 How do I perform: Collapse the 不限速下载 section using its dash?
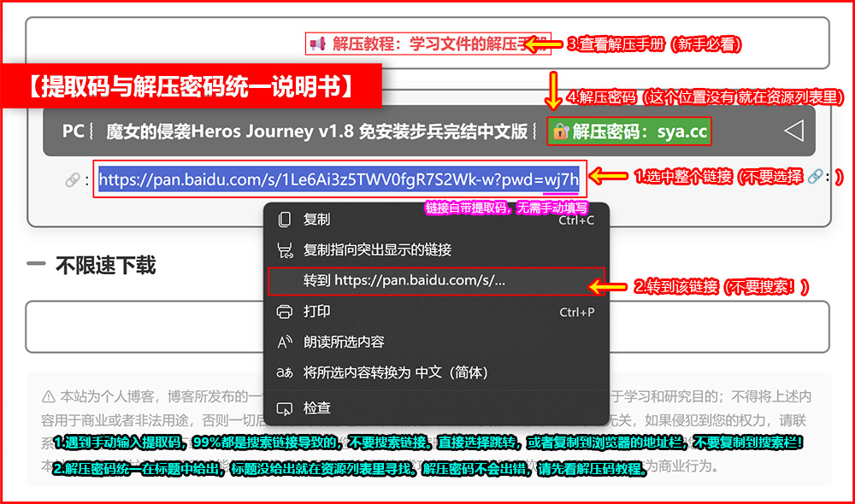[x=36, y=265]
